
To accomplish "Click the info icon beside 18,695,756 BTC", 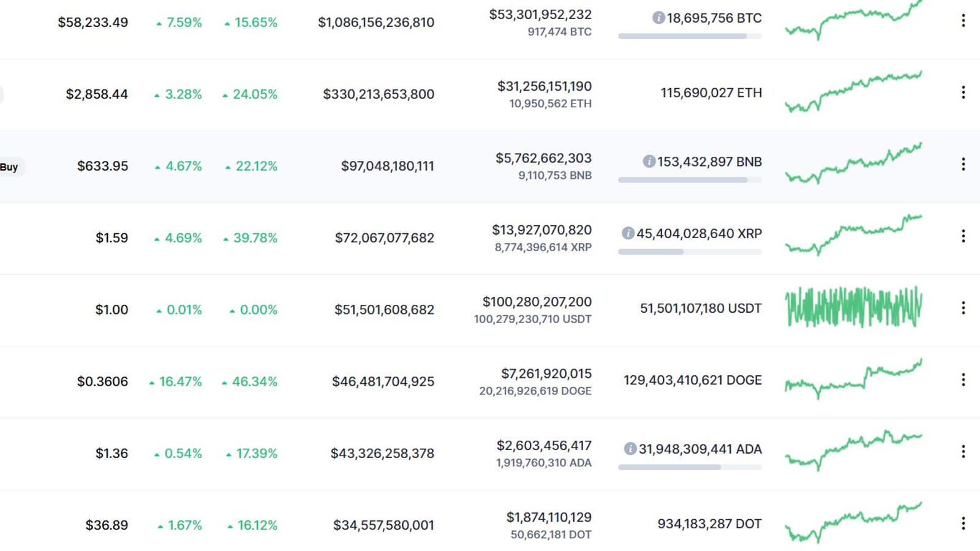I will coord(658,18).
